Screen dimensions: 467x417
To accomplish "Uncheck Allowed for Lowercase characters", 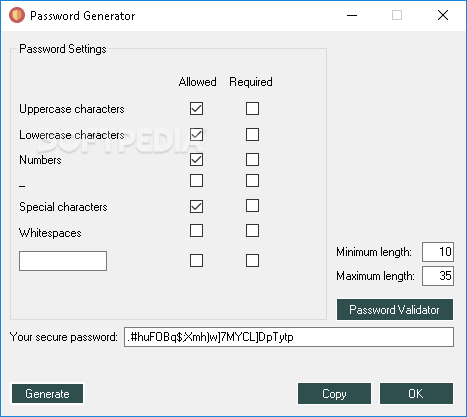I will coord(196,134).
